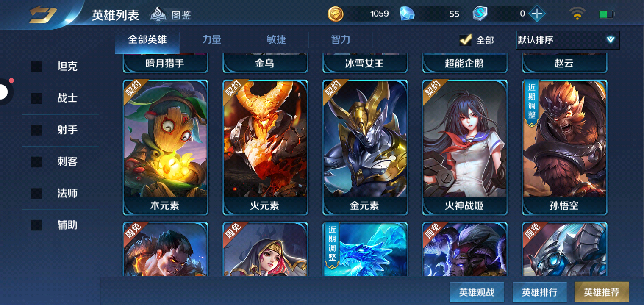Uncheck the 全部 checkbox
The image size is (644, 305).
(466, 40)
